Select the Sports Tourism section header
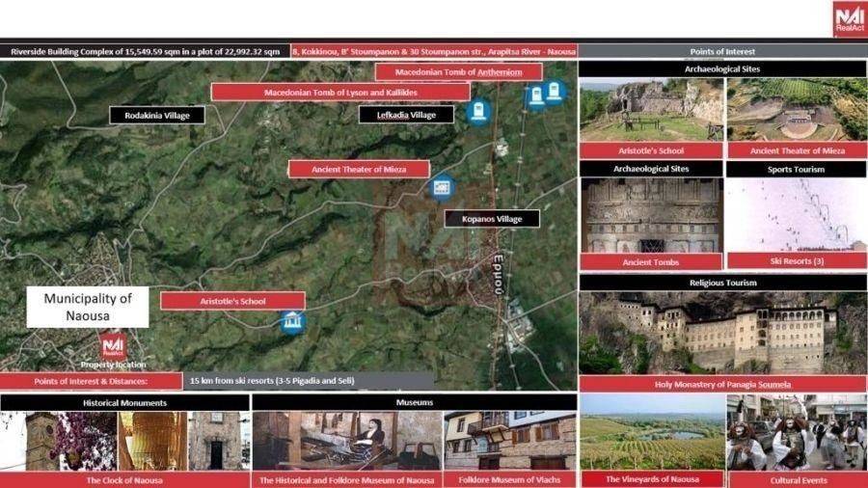 tap(796, 169)
